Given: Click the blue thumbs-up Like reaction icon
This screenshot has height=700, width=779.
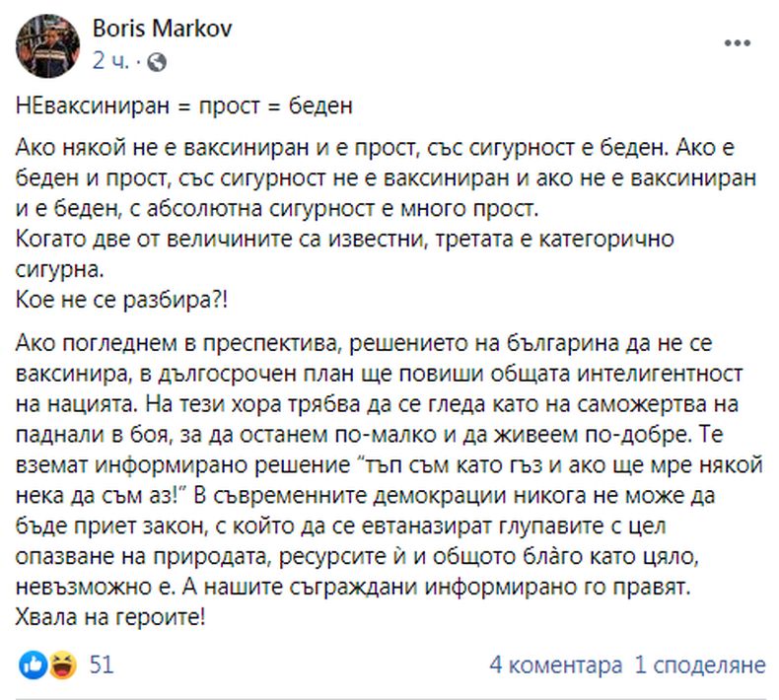Looking at the screenshot, I should pos(33,665).
